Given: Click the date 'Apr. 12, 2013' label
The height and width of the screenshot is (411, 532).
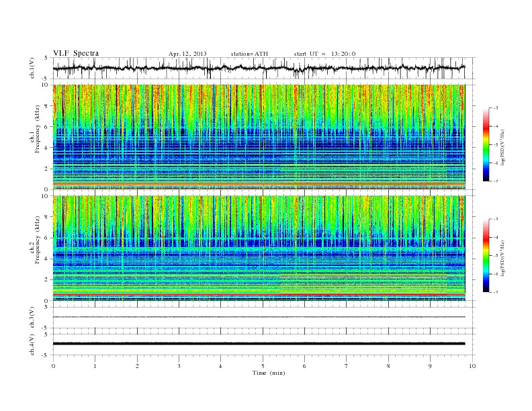Looking at the screenshot, I should coord(187,54).
